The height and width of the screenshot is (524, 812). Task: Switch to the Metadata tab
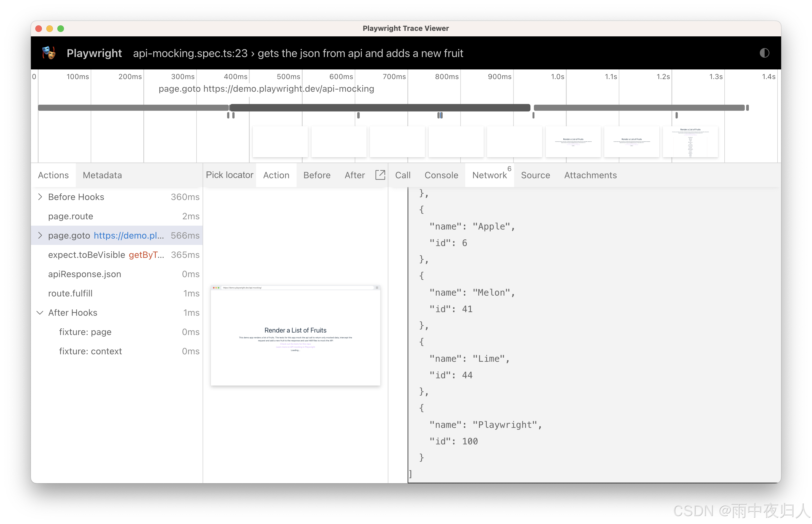coord(102,175)
